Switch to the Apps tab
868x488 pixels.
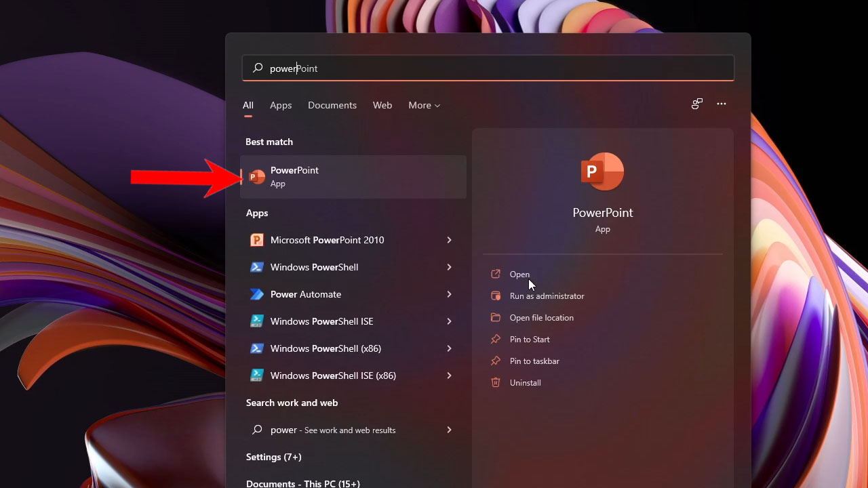point(281,106)
